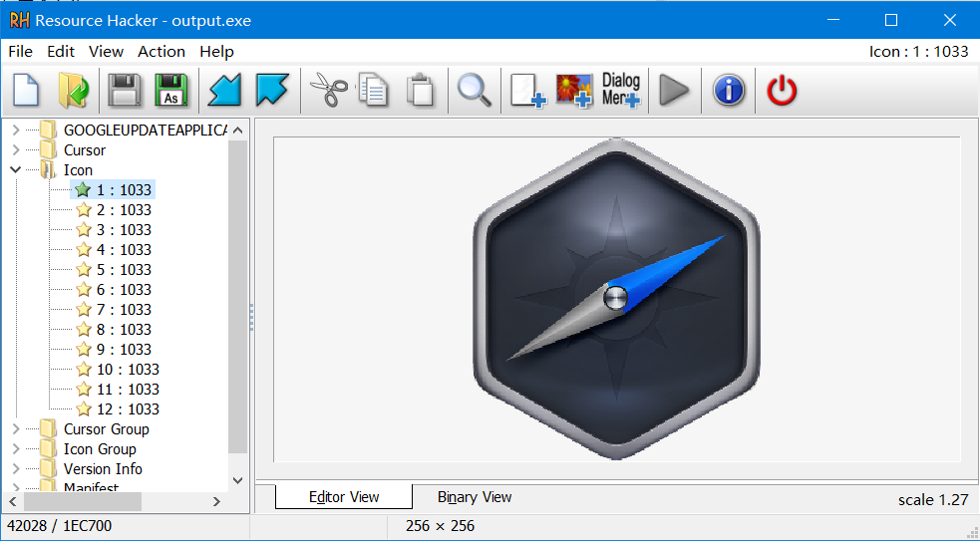Click the Save floppy disk icon
980x541 pixels.
125,91
